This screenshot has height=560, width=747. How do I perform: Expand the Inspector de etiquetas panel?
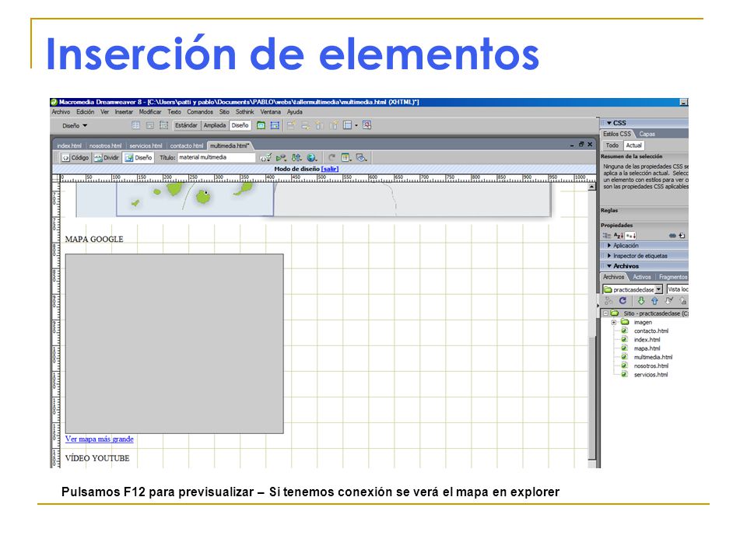pos(609,256)
